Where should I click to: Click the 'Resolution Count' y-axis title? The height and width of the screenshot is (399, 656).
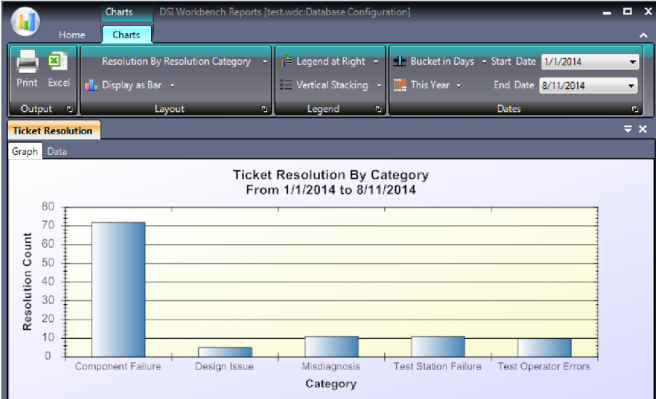[27, 281]
